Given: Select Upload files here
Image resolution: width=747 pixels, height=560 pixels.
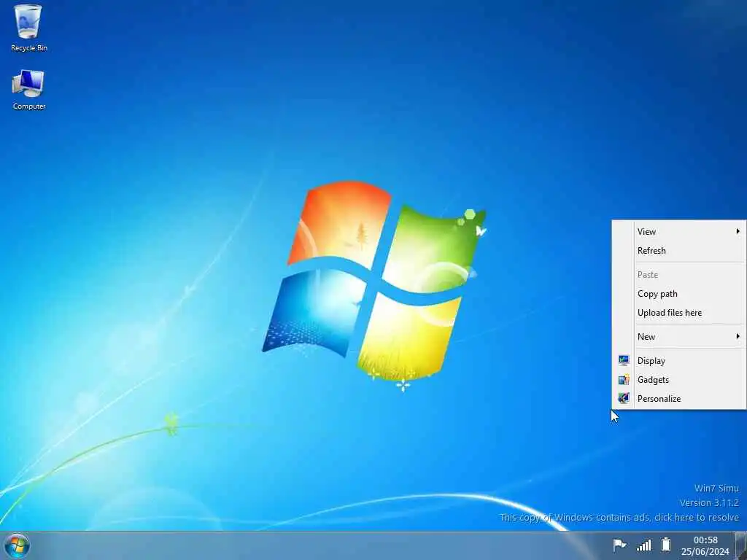Looking at the screenshot, I should tap(679, 313).
